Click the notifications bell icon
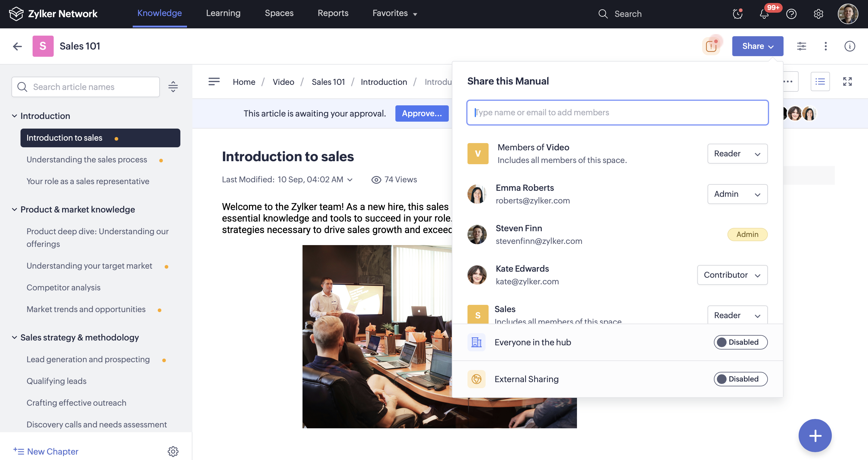Screen dimensions: 868x460 click(764, 14)
